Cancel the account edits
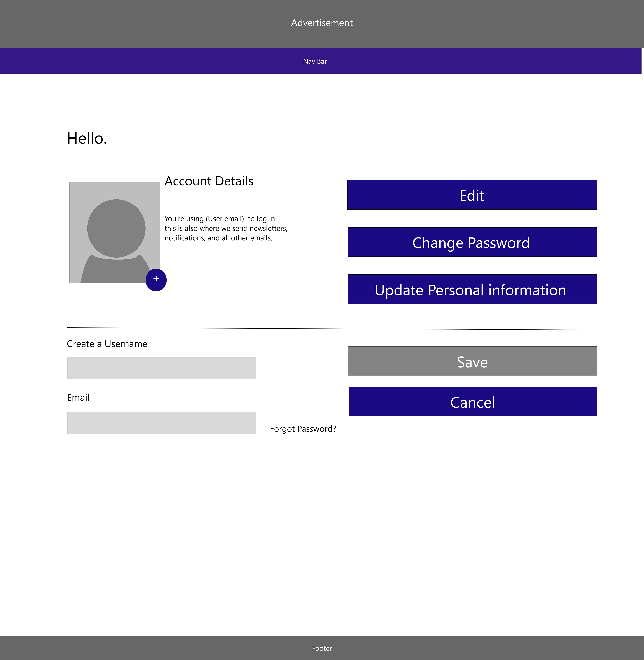This screenshot has width=644, height=660. [472, 401]
